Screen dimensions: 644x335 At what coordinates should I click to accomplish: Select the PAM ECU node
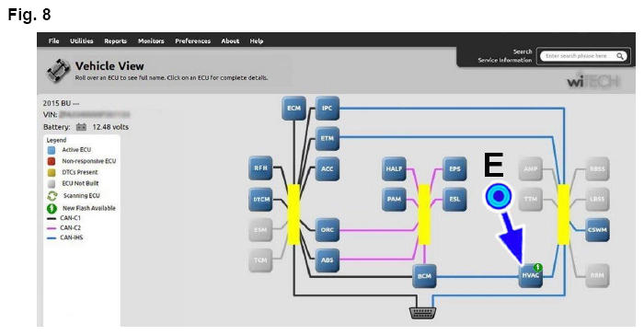[394, 200]
